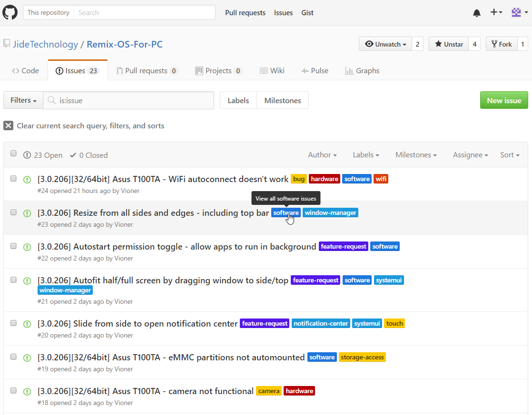
Task: Open the plus create-new menu
Action: (x=496, y=12)
